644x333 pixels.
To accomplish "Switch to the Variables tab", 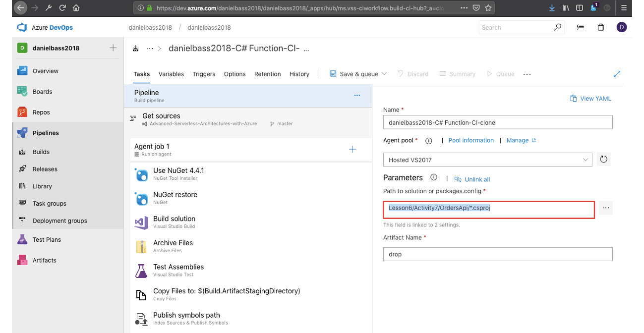I will (x=171, y=74).
